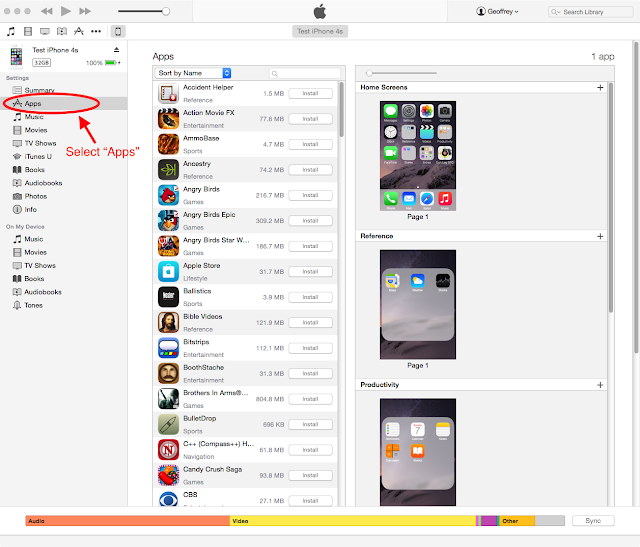The image size is (640, 547).
Task: Open the Movies library icon in toolbar
Action: click(28, 31)
